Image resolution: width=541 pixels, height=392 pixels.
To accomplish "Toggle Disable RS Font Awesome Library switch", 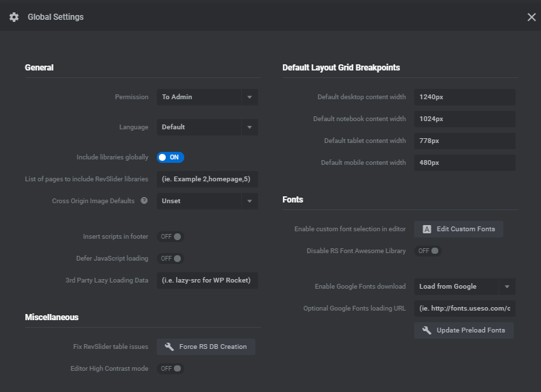I will (x=428, y=251).
